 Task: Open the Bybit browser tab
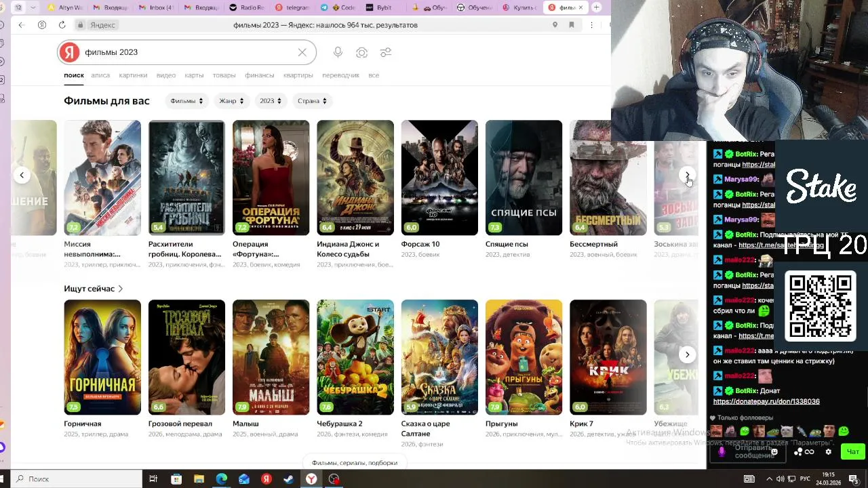[384, 7]
